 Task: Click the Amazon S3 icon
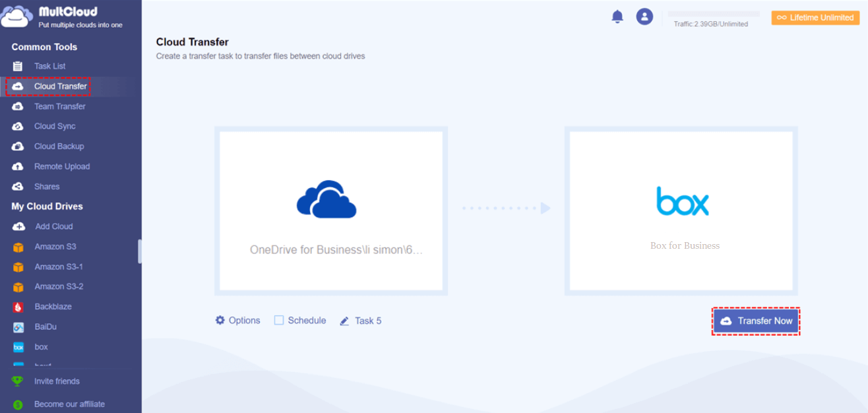coord(18,247)
